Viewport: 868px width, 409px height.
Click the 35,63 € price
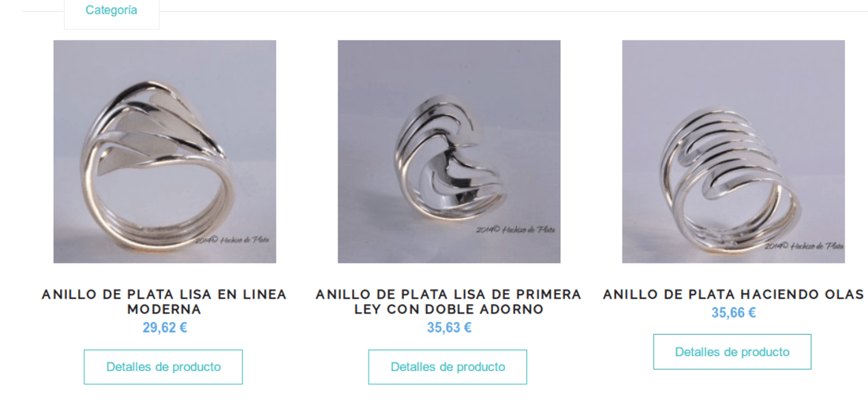[x=449, y=328]
